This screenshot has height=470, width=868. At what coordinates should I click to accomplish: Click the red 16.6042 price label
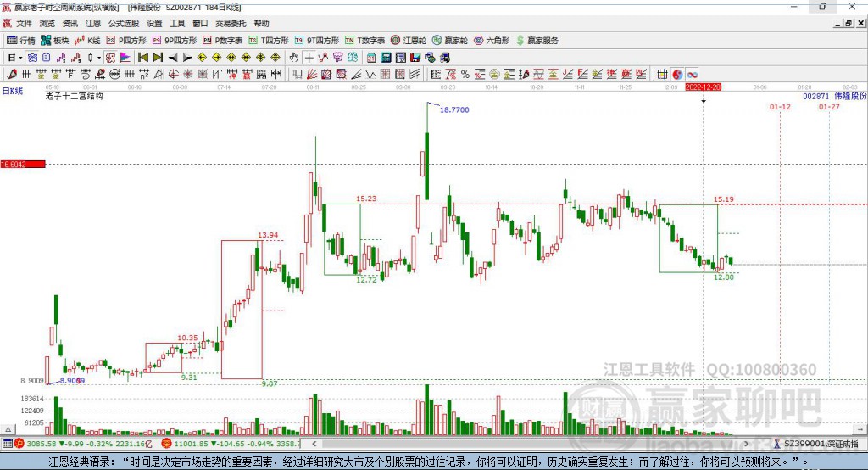(23, 164)
